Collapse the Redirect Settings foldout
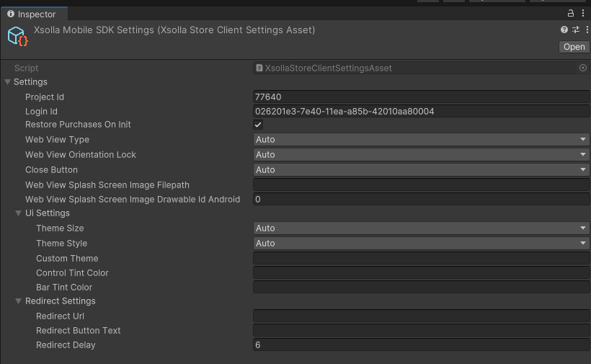 18,301
